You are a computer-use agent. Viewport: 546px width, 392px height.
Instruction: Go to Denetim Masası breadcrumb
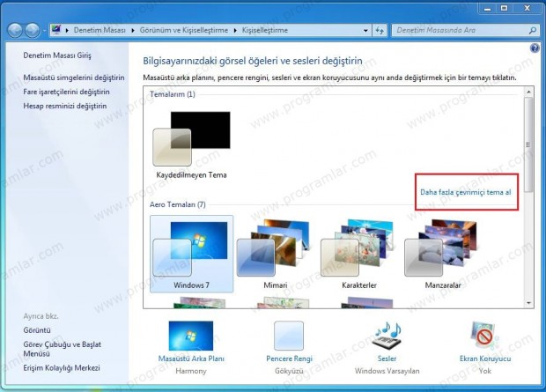(100, 30)
